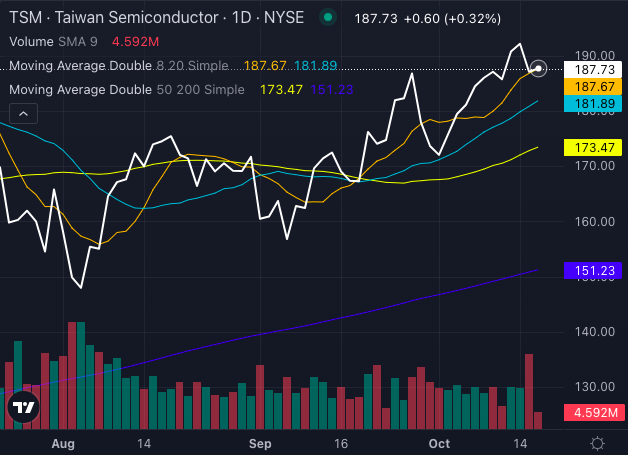The width and height of the screenshot is (628, 455).
Task: Click the yellow 173.47 axis label
Action: click(x=595, y=148)
